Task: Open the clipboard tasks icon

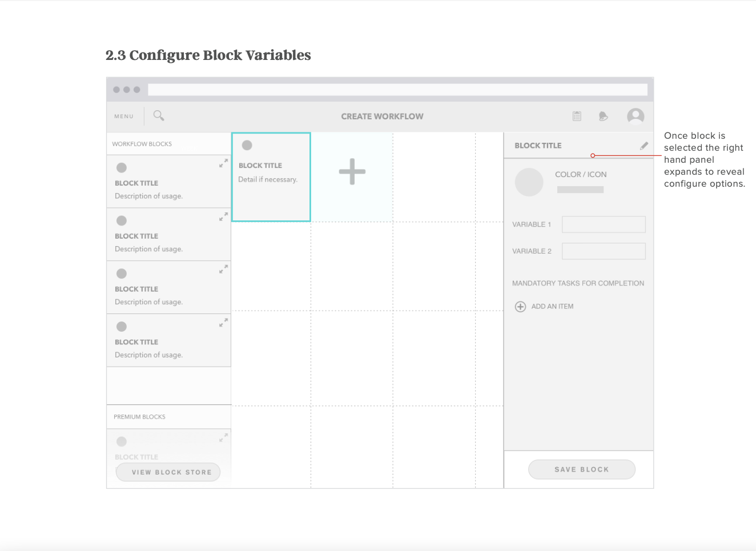Action: (x=577, y=116)
